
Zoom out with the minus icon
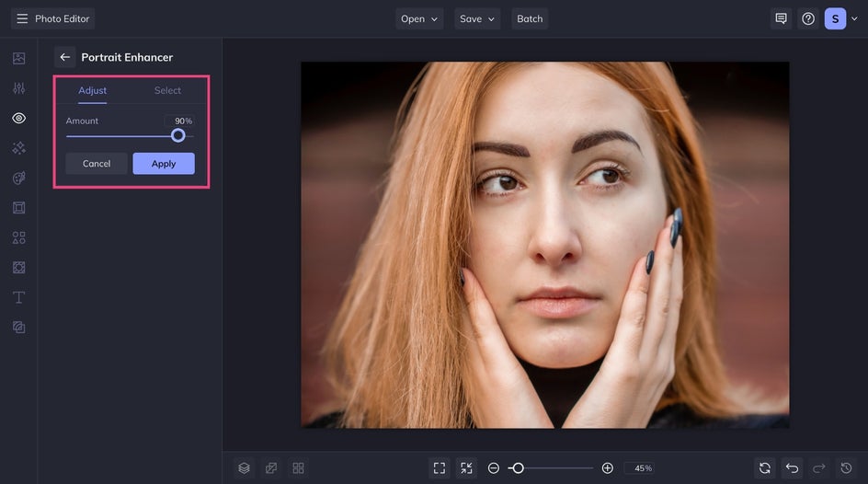(x=493, y=468)
